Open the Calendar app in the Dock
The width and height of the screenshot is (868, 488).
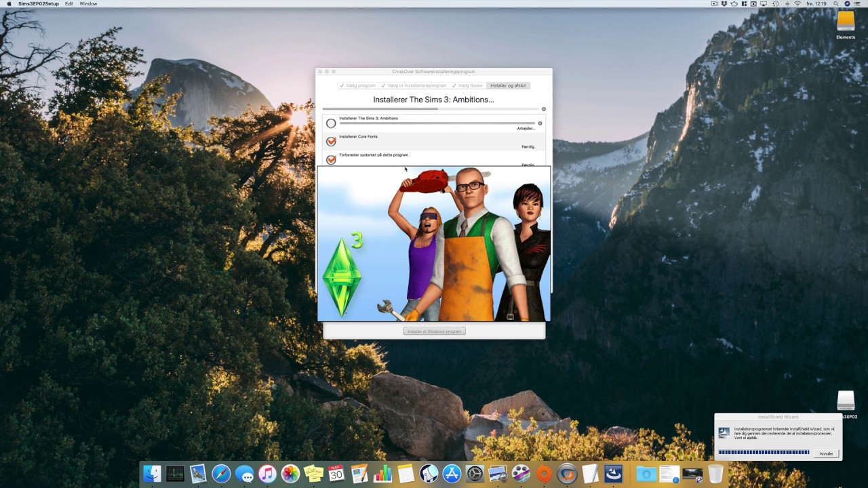pos(336,474)
